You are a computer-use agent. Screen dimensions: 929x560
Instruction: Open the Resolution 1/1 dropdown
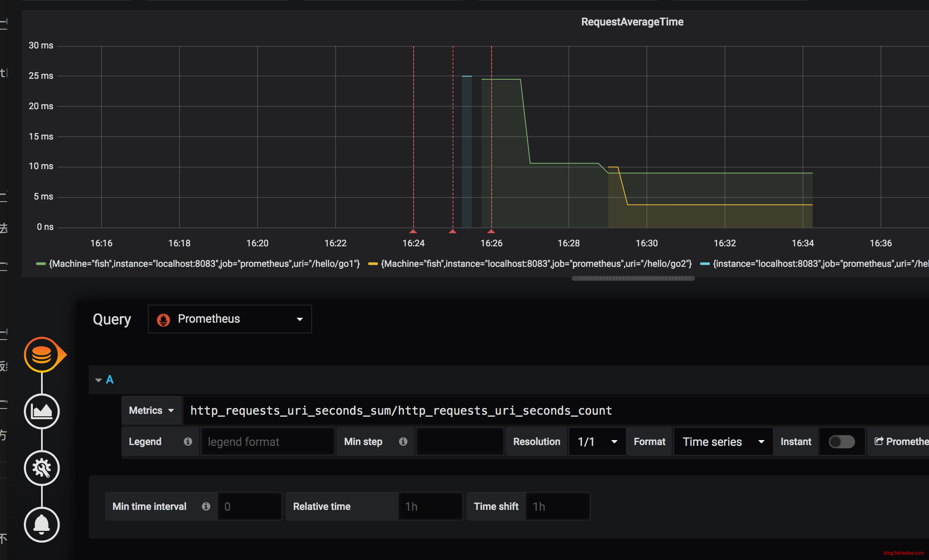tap(597, 442)
